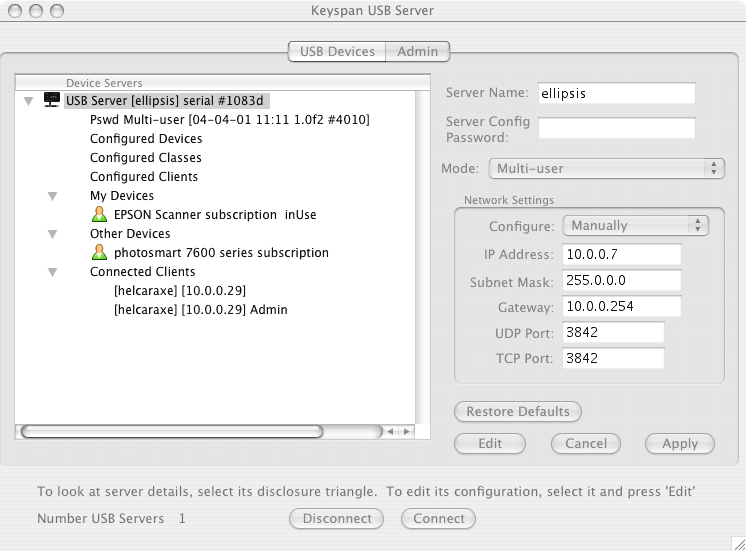This screenshot has height=551, width=746.
Task: Click the photosmart 7600 user icon
Action: [x=99, y=252]
